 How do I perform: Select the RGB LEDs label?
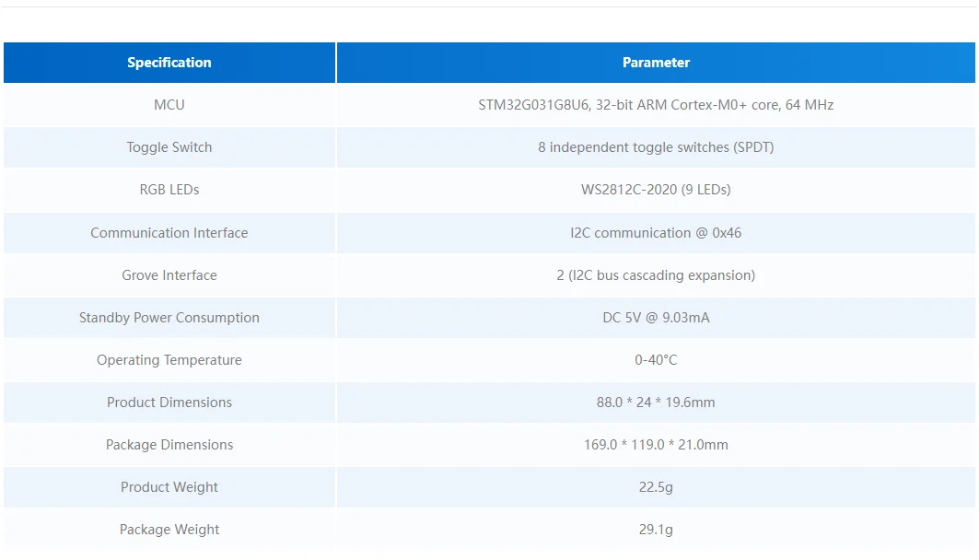coord(169,190)
